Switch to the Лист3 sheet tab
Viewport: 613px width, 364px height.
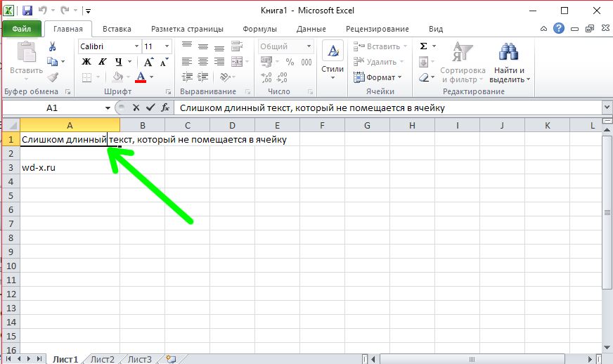pyautogui.click(x=140, y=359)
